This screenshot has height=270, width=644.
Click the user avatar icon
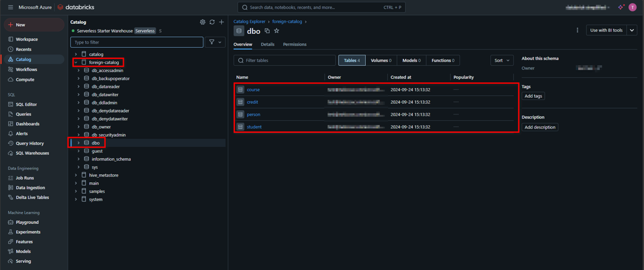(632, 7)
